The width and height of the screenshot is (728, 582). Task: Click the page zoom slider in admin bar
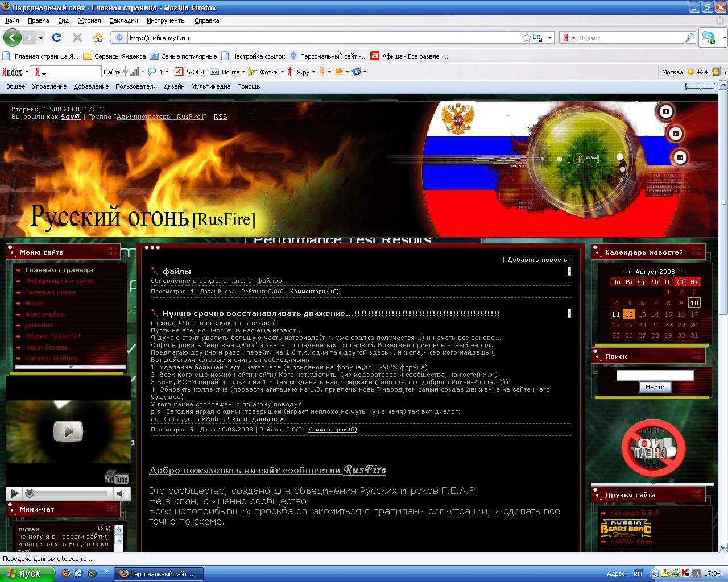coord(700,86)
